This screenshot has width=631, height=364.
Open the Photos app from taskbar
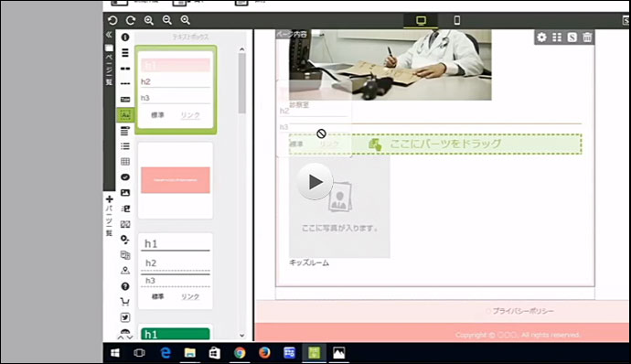pos(339,353)
